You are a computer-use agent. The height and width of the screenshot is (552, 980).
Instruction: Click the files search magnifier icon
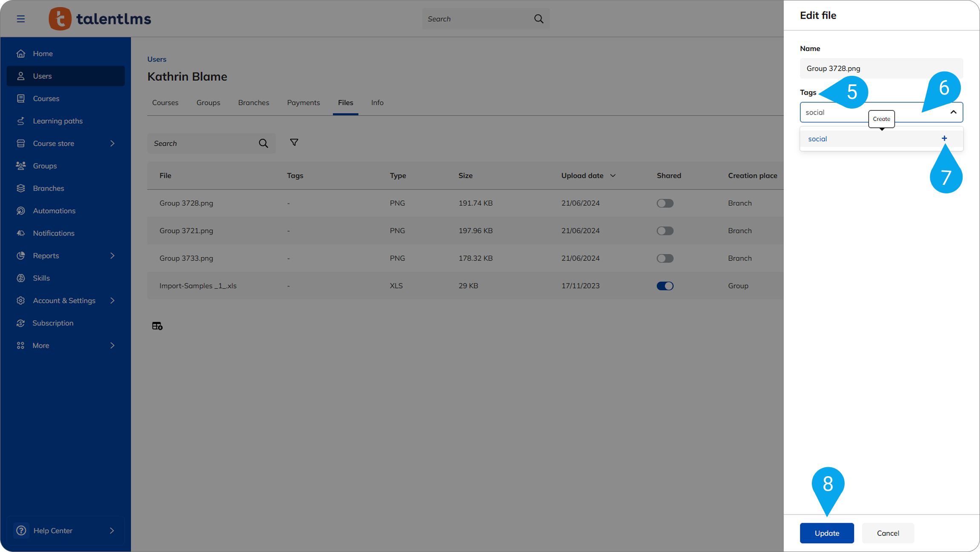pyautogui.click(x=263, y=144)
